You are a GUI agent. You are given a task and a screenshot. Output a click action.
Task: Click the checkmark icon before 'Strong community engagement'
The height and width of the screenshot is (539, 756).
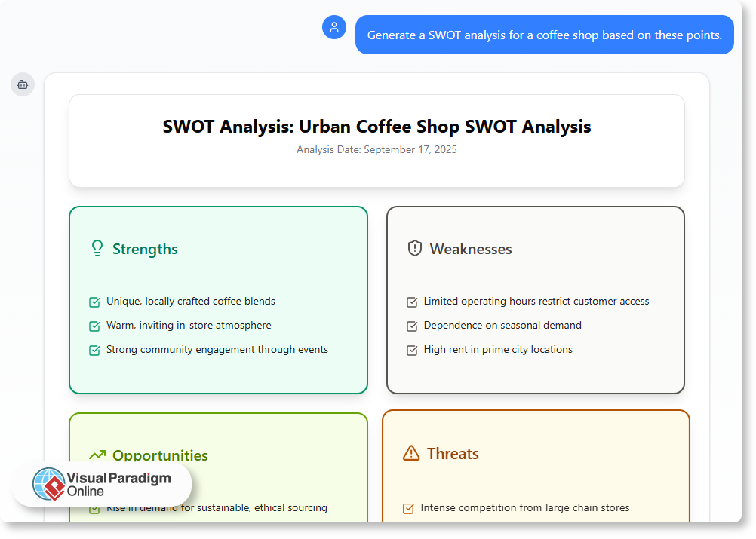coord(94,350)
